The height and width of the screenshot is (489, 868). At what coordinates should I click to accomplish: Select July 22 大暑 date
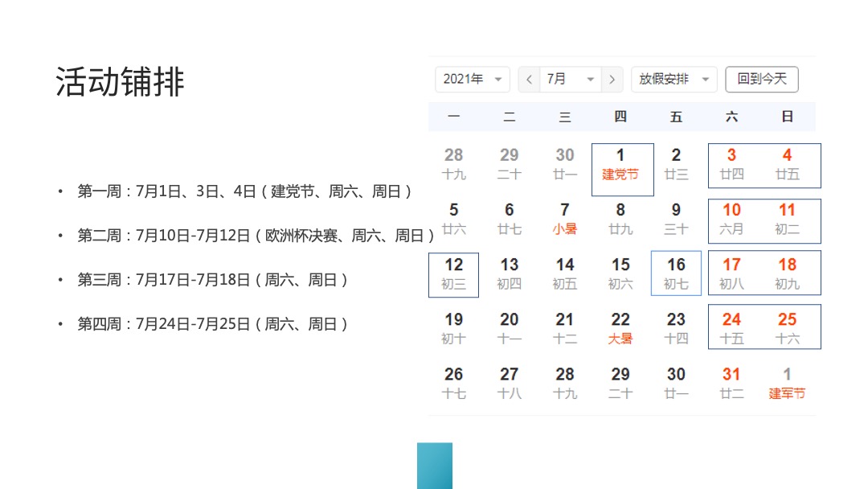[620, 327]
